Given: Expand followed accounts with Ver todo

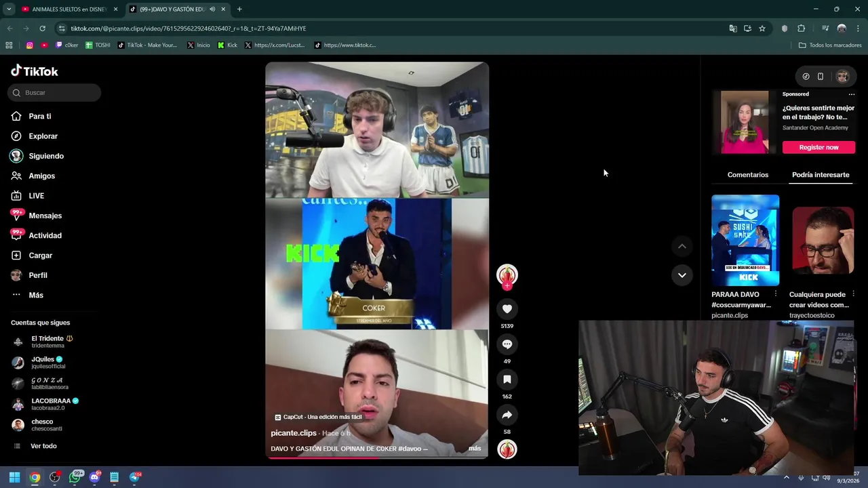Looking at the screenshot, I should coord(43,446).
